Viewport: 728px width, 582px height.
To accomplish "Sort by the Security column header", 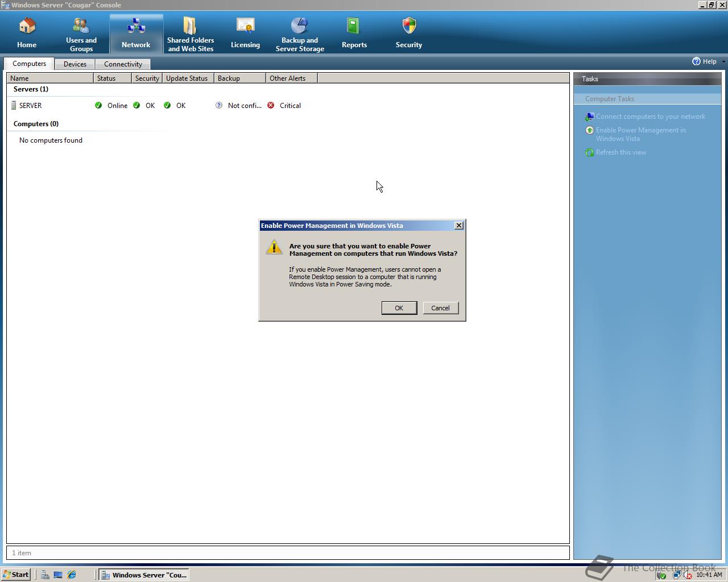I will tap(147, 78).
